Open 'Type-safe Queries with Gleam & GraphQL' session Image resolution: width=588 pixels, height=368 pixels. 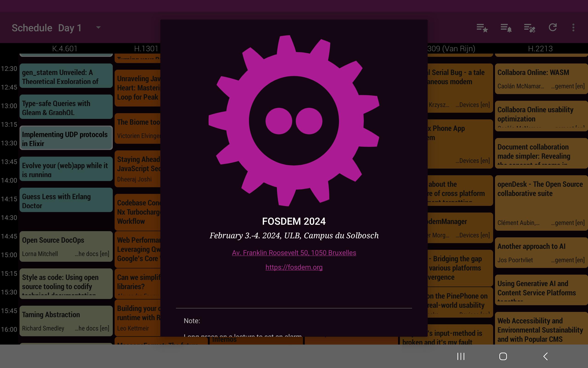pos(66,106)
